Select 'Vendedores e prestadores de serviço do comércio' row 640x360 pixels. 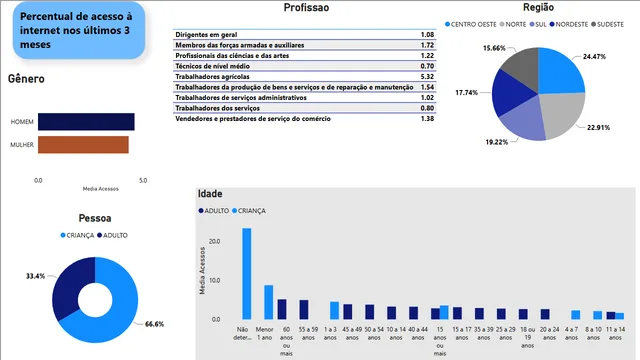304,119
